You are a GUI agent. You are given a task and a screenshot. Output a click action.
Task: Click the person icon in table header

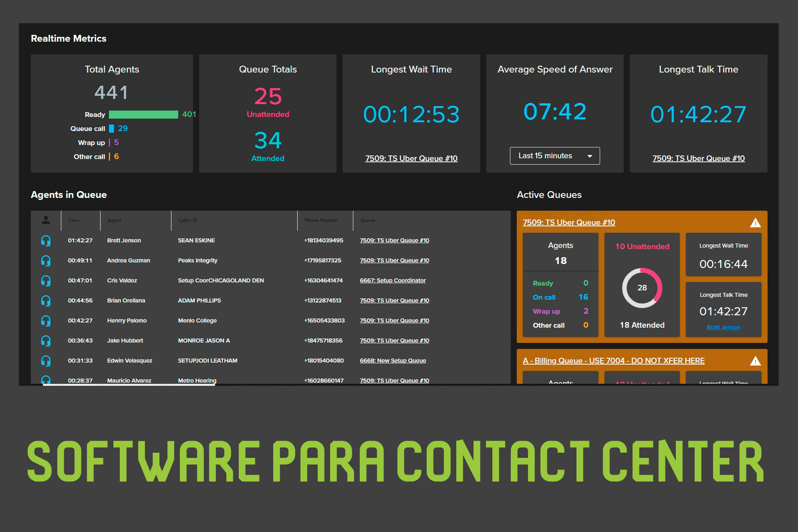[46, 220]
